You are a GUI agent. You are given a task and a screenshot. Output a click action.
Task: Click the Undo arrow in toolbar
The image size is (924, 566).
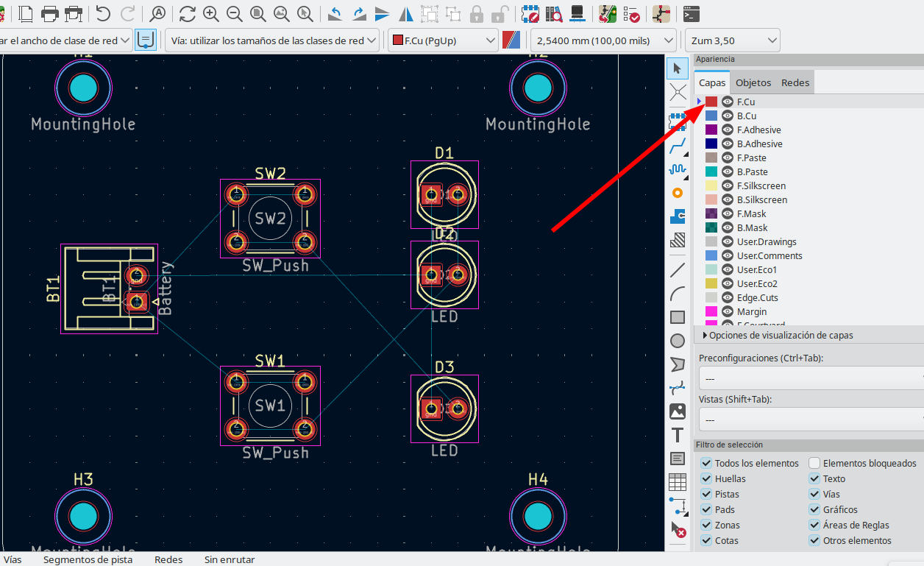pos(103,13)
